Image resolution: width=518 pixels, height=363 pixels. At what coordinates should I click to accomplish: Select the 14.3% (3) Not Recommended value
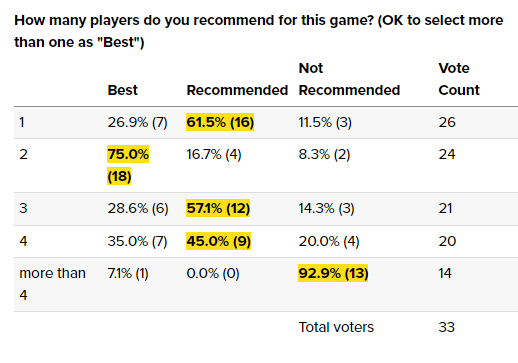(x=326, y=208)
